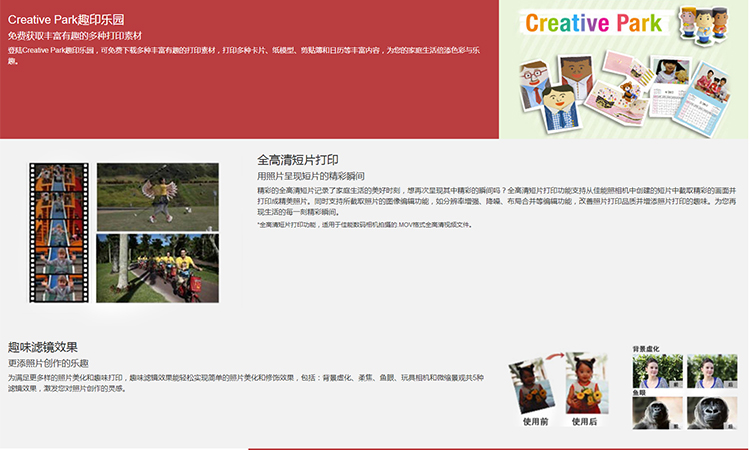Click the 使用后 after photo

click(x=587, y=384)
